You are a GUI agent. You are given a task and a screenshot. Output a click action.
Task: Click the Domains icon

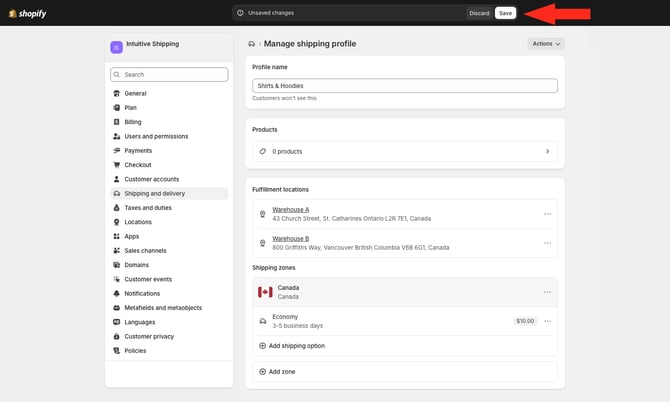coord(116,265)
